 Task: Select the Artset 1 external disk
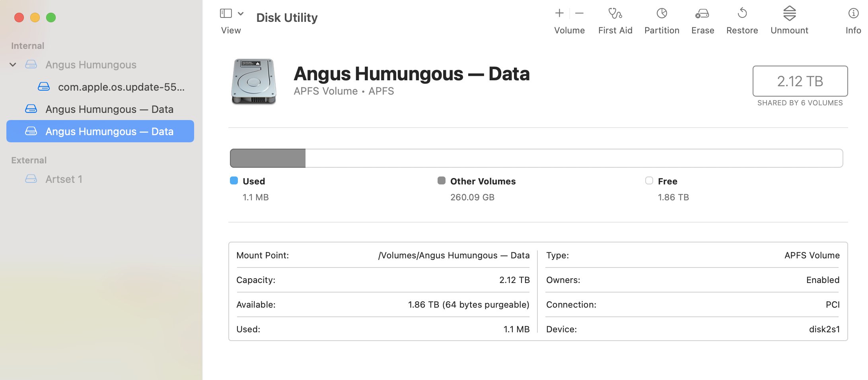pyautogui.click(x=100, y=179)
